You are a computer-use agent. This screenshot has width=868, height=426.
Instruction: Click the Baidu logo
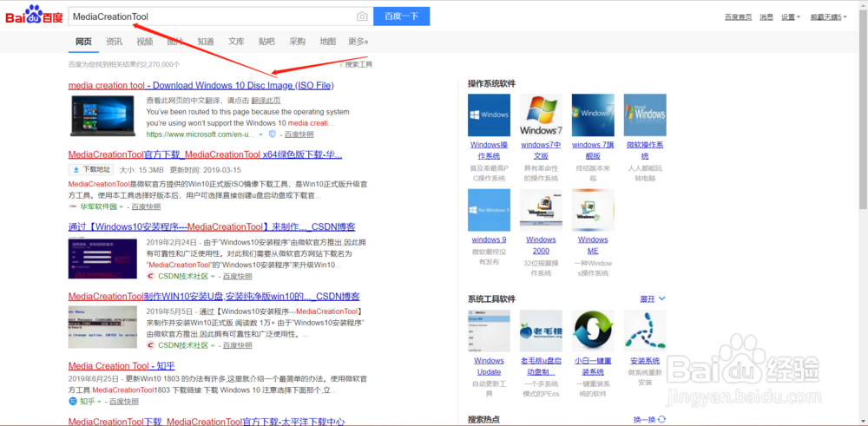(x=34, y=16)
